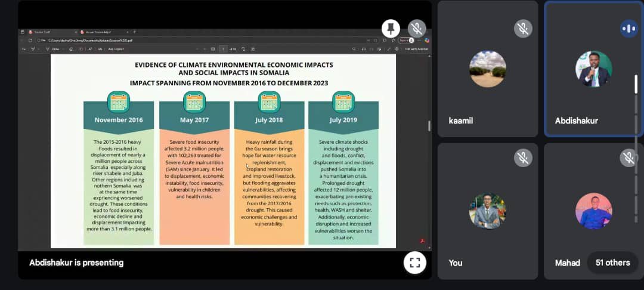Image resolution: width=644 pixels, height=290 pixels.
Task: Click the PDF viewer vertical scrollbar
Action: tap(429, 126)
